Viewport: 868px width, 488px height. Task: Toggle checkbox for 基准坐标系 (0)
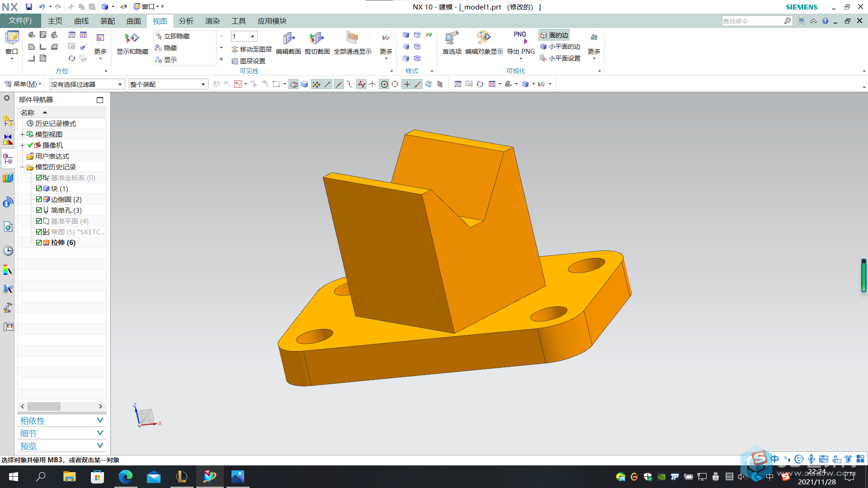[39, 178]
